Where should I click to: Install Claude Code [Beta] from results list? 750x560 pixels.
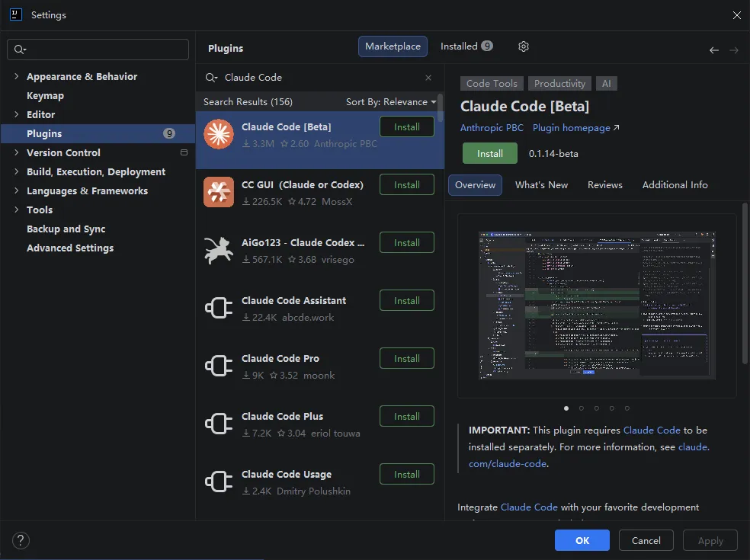(407, 126)
